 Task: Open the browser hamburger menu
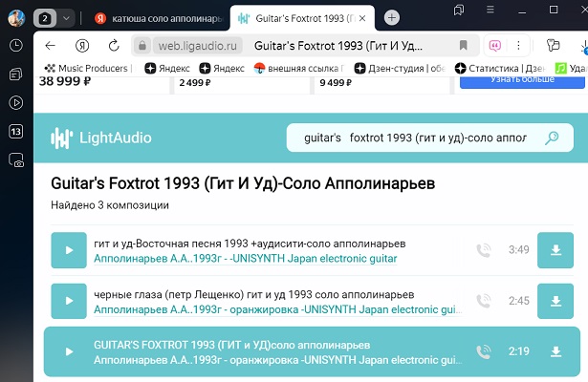490,10
